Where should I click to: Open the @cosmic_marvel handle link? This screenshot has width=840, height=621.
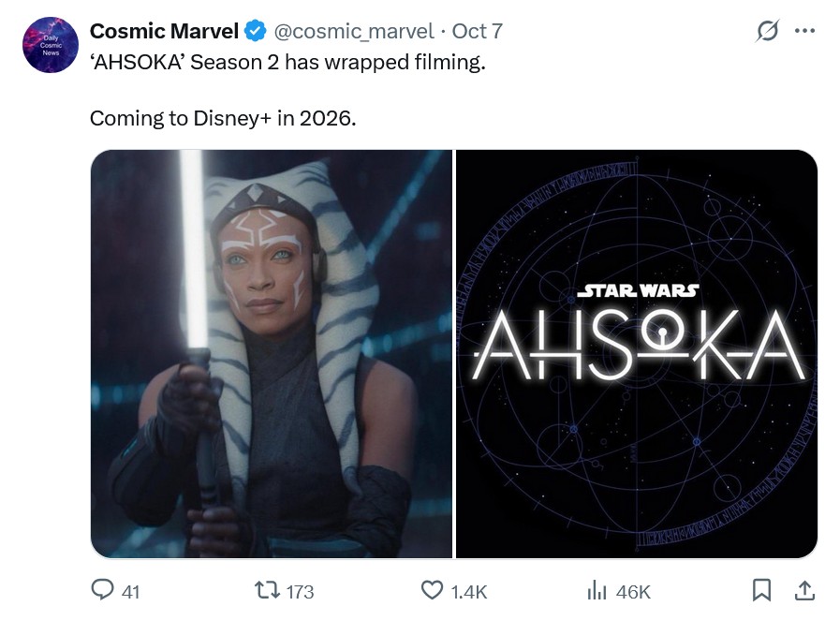coord(353,31)
